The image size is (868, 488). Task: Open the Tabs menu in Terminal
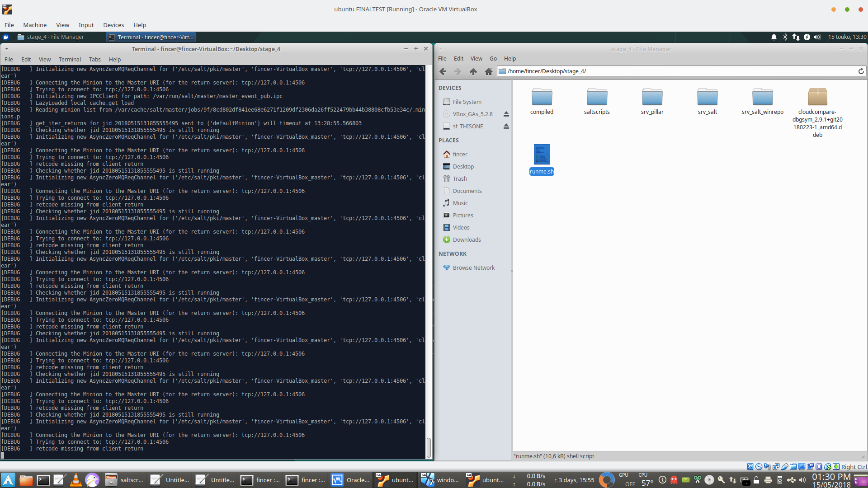coord(94,59)
